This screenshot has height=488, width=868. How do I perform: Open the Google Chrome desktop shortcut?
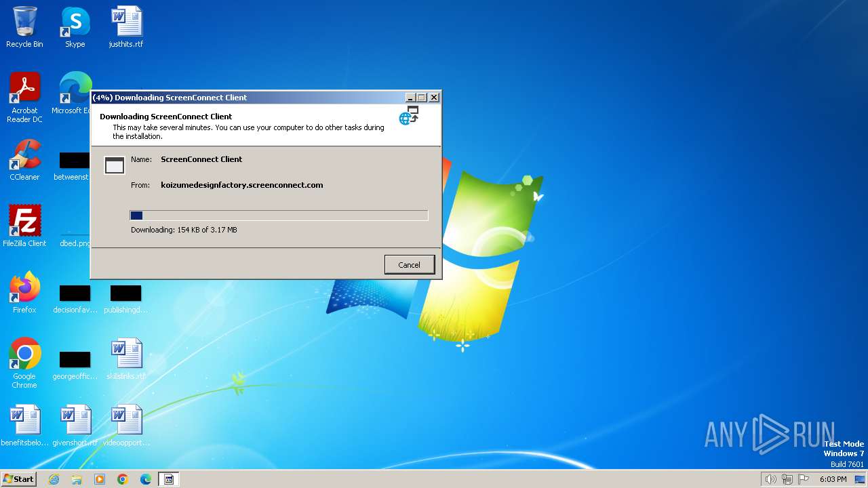tap(24, 363)
